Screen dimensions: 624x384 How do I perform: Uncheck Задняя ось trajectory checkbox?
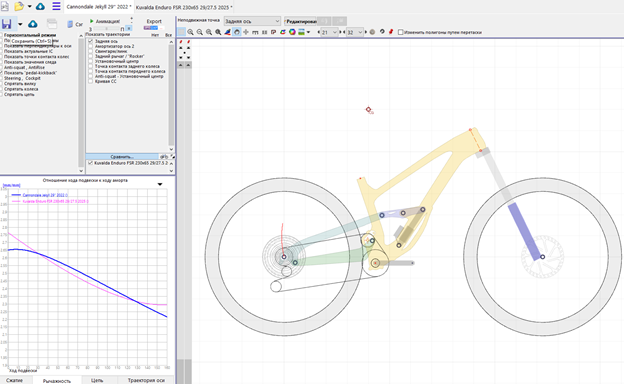point(91,41)
